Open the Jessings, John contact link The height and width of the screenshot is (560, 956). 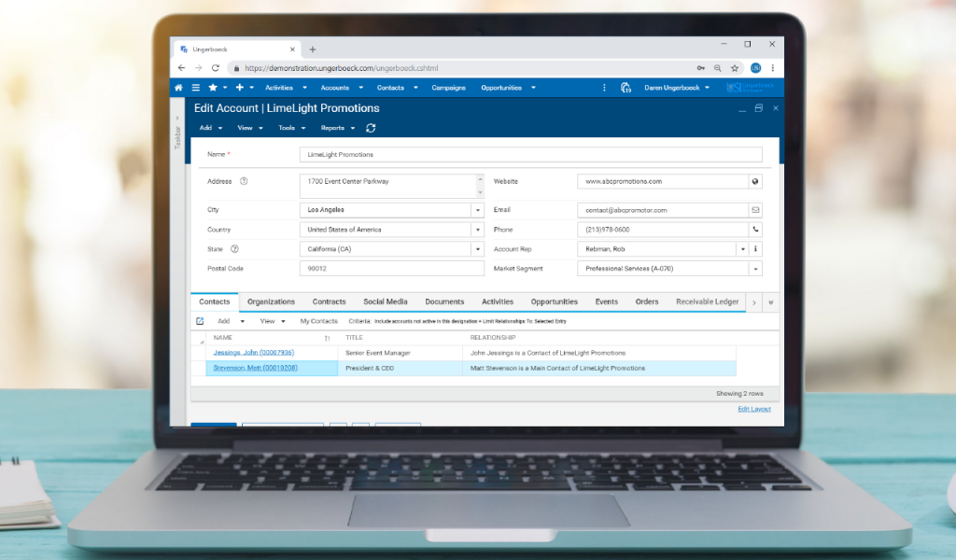(253, 353)
